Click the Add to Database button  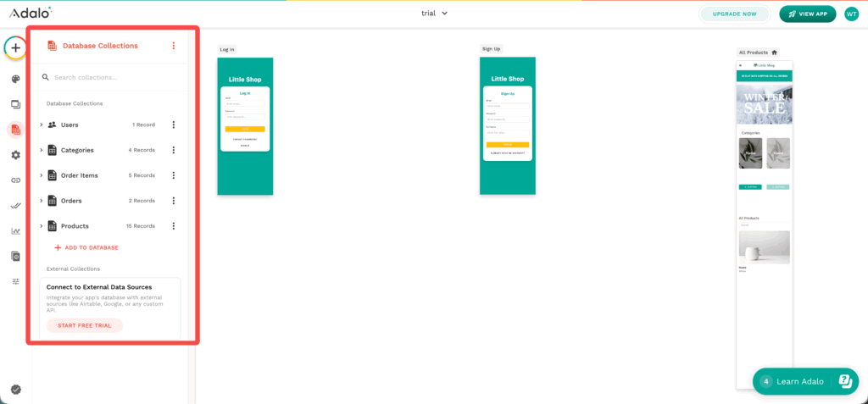tap(86, 247)
